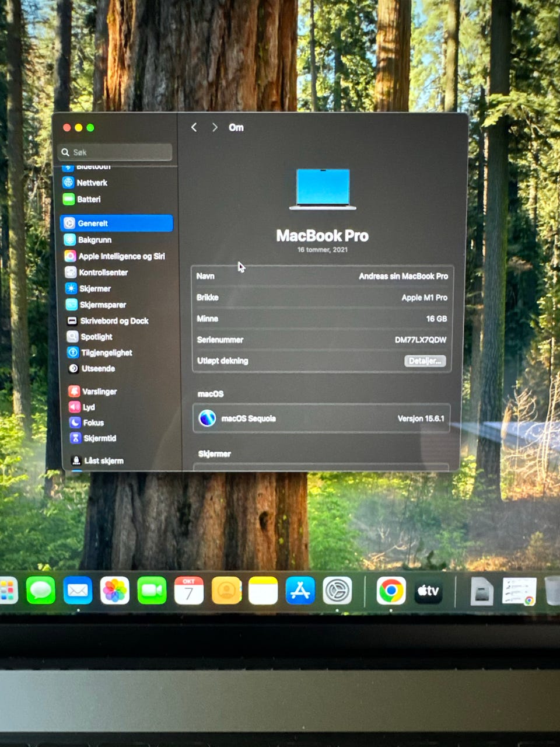This screenshot has width=560, height=747.
Task: Click the macOS Sequoia row
Action: pyautogui.click(x=321, y=418)
